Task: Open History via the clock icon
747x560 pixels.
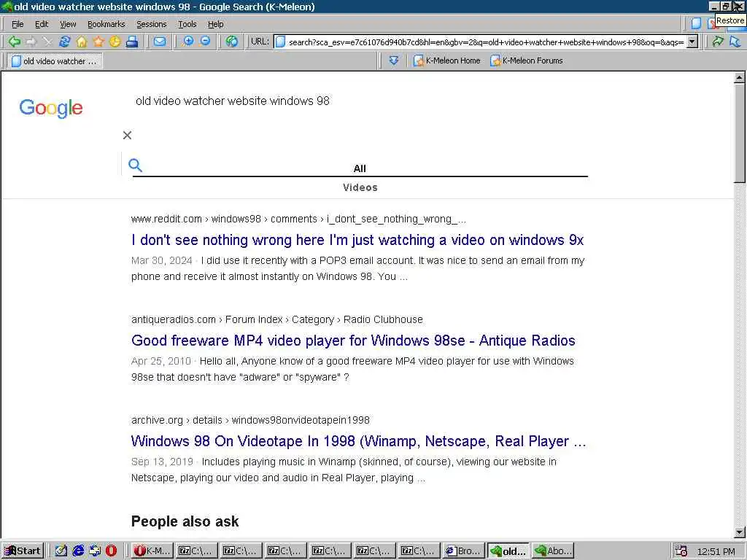Action: click(x=115, y=42)
